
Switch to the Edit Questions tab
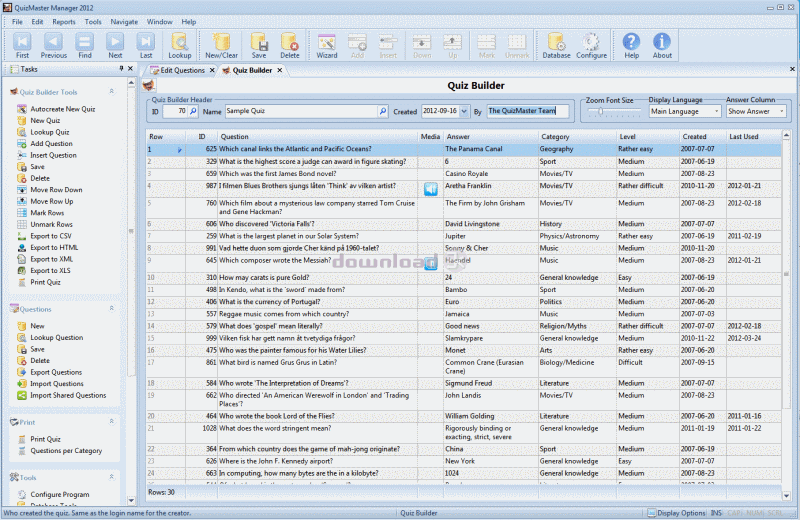click(182, 70)
